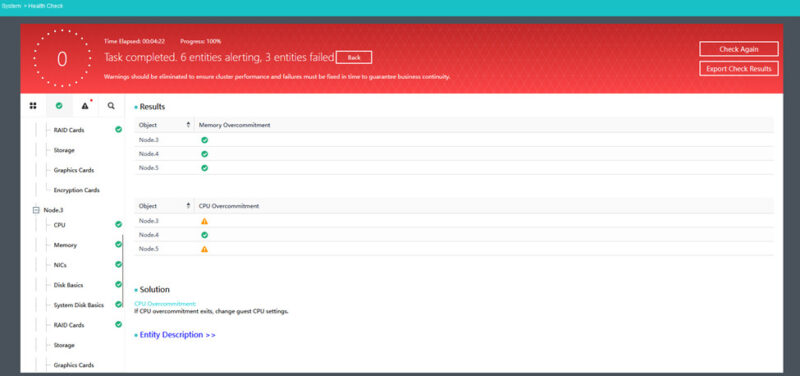Click the Memory Overcommitment column header
The width and height of the screenshot is (800, 376).
coord(235,125)
